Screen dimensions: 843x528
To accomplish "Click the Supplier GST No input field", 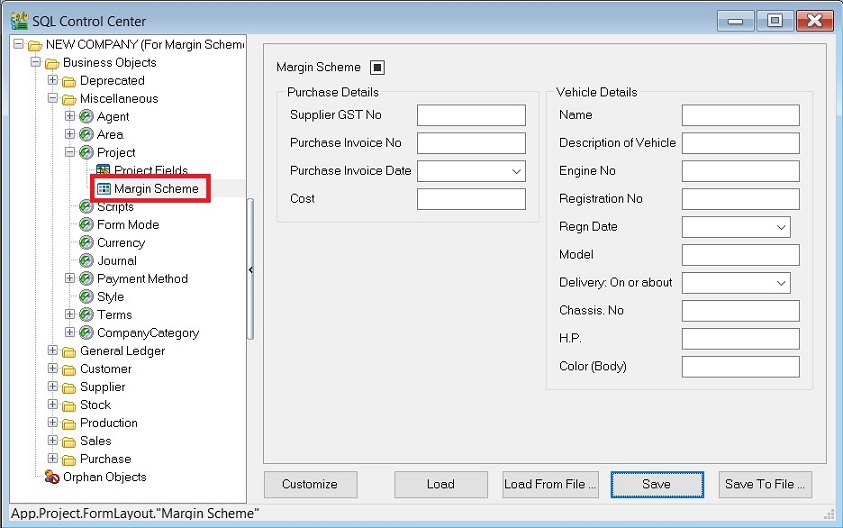I will [x=471, y=115].
